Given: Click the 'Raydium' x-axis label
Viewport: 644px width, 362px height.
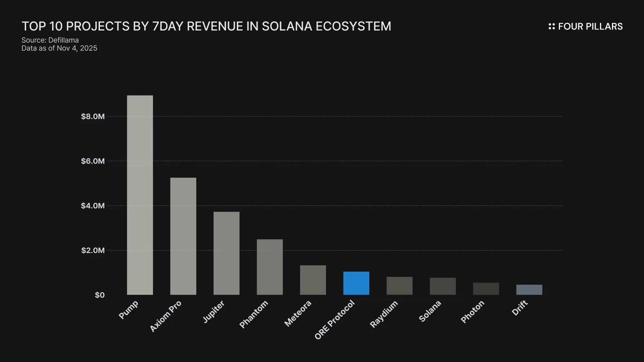Looking at the screenshot, I should tap(384, 314).
